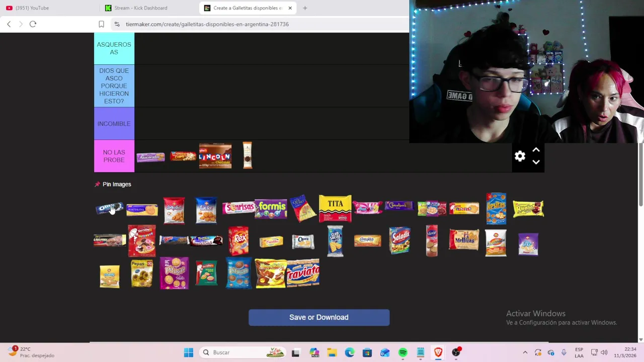Pick the Coquitos cookie package

click(174, 210)
